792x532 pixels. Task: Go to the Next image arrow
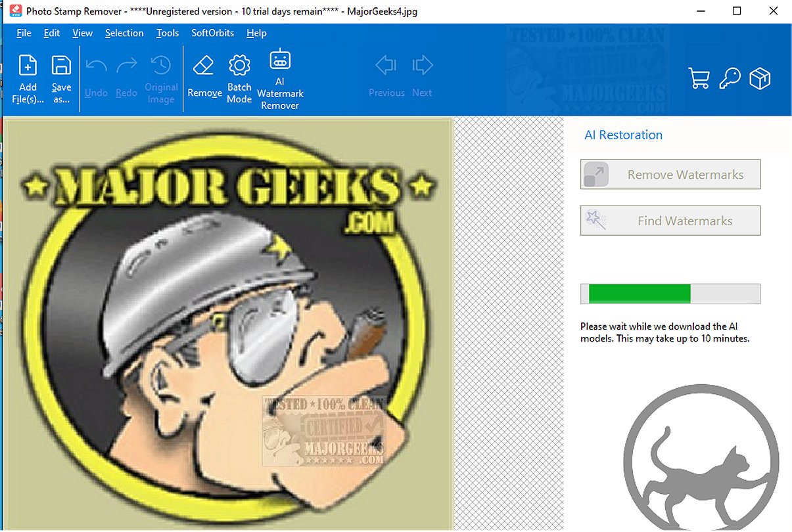pos(422,66)
